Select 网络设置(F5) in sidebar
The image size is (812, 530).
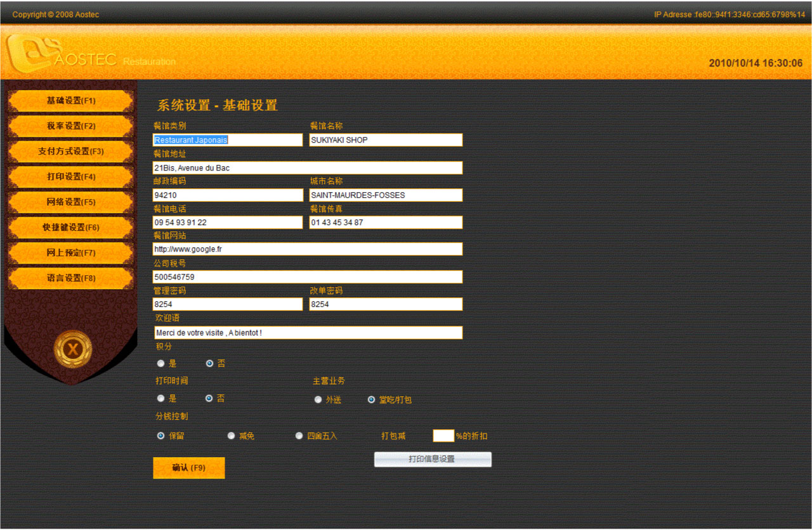[70, 202]
